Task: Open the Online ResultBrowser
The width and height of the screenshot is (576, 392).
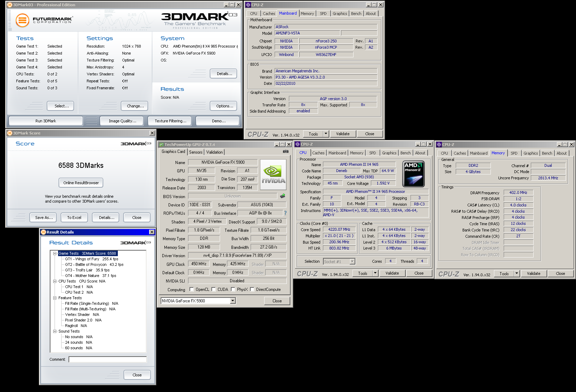Action: (x=81, y=183)
